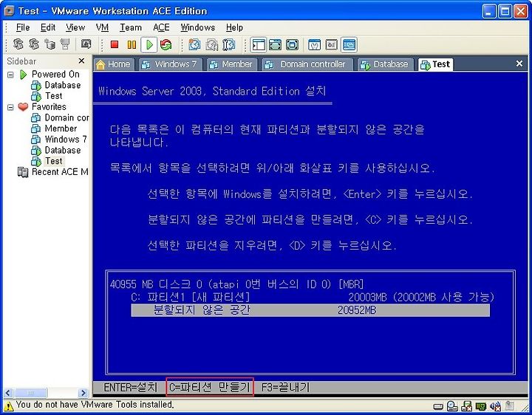Click the VMware Tools warning icon
This screenshot has width=532, height=415.
8,405
